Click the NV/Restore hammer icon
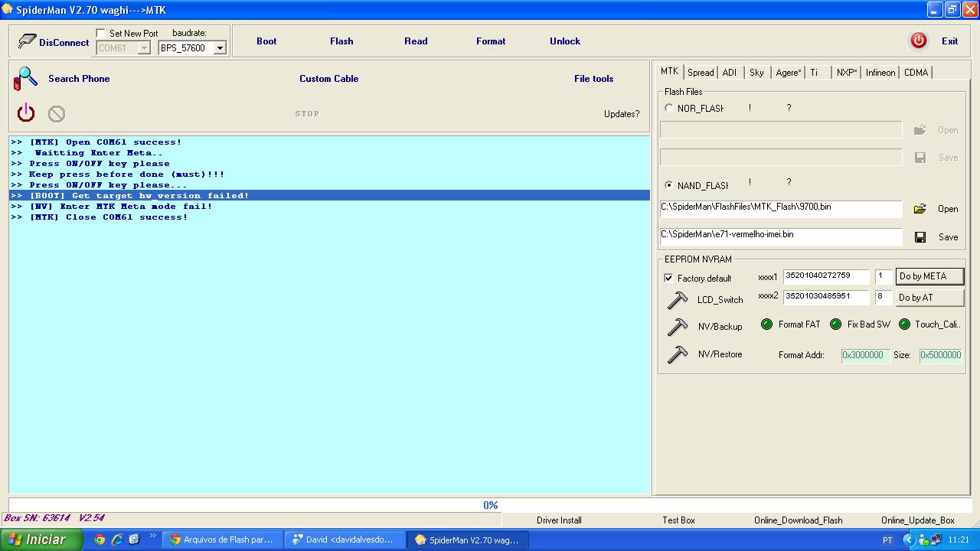This screenshot has width=980, height=551. 678,354
